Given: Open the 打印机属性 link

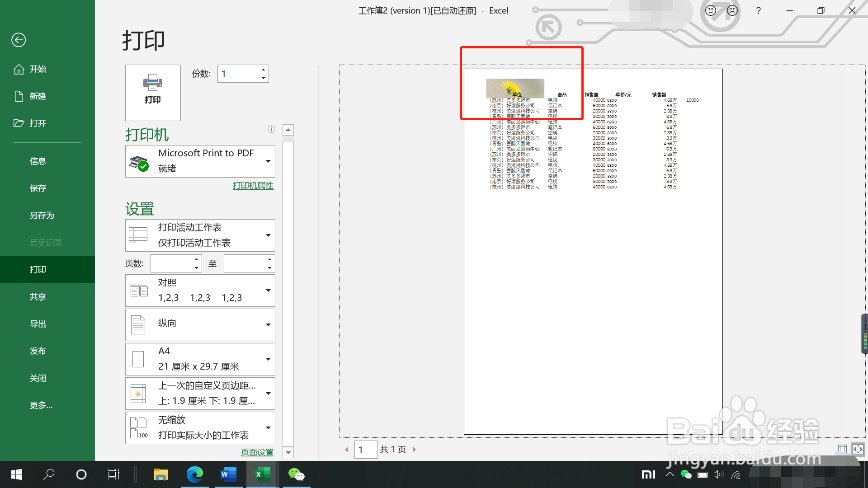Looking at the screenshot, I should point(253,186).
